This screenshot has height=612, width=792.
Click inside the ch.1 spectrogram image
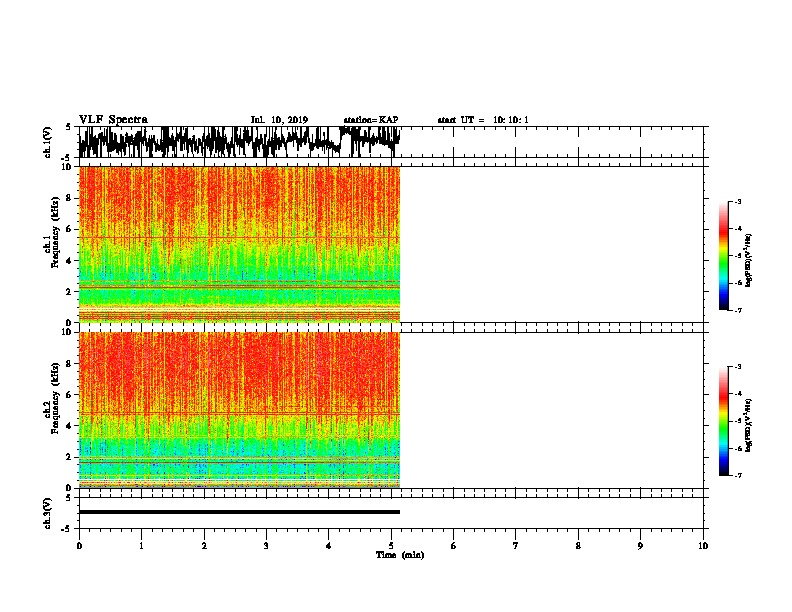click(x=239, y=244)
